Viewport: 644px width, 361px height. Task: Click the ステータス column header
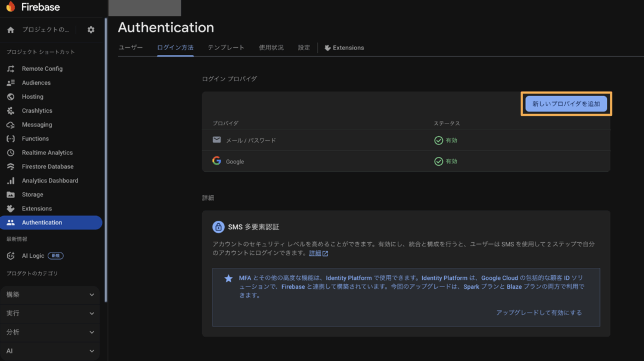(447, 124)
